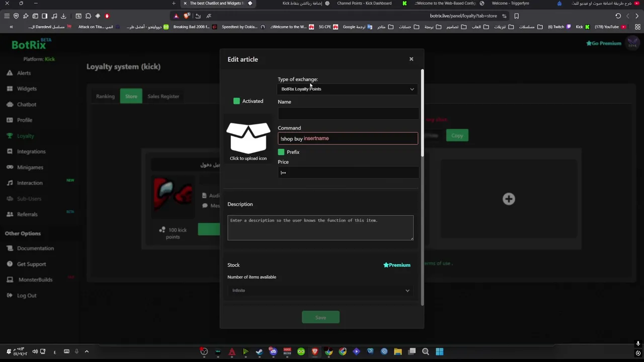This screenshot has height=362, width=644.
Task: Expand the برمجة bookmarks folder
Action: click(433, 27)
